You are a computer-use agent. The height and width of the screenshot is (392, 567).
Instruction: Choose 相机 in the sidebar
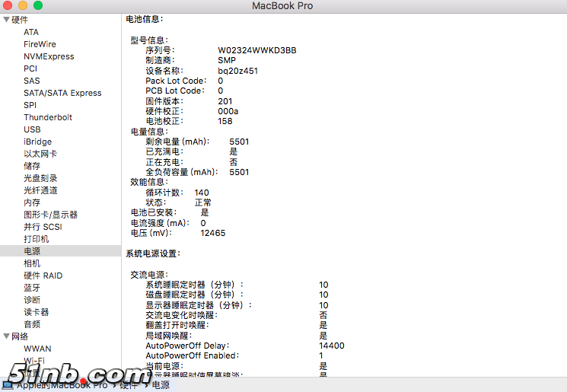click(32, 263)
